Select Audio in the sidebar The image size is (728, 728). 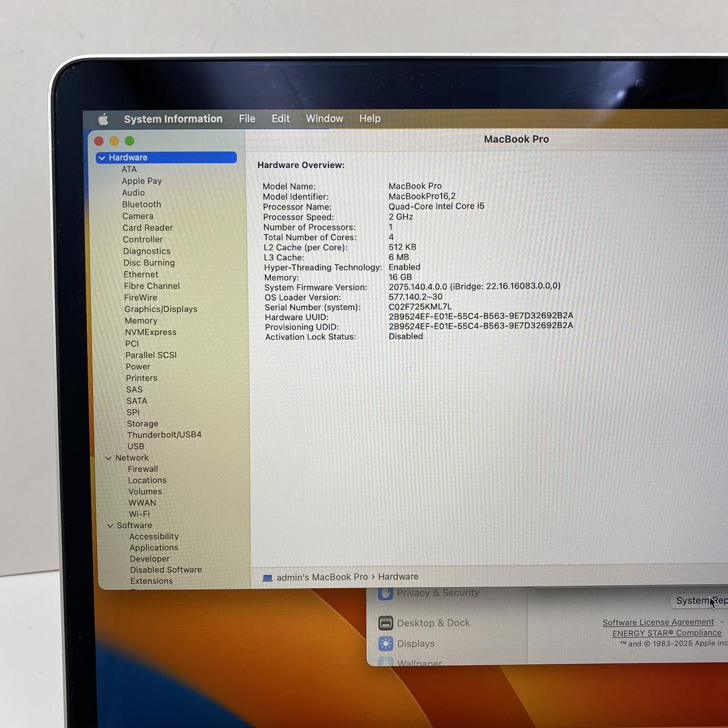point(133,193)
